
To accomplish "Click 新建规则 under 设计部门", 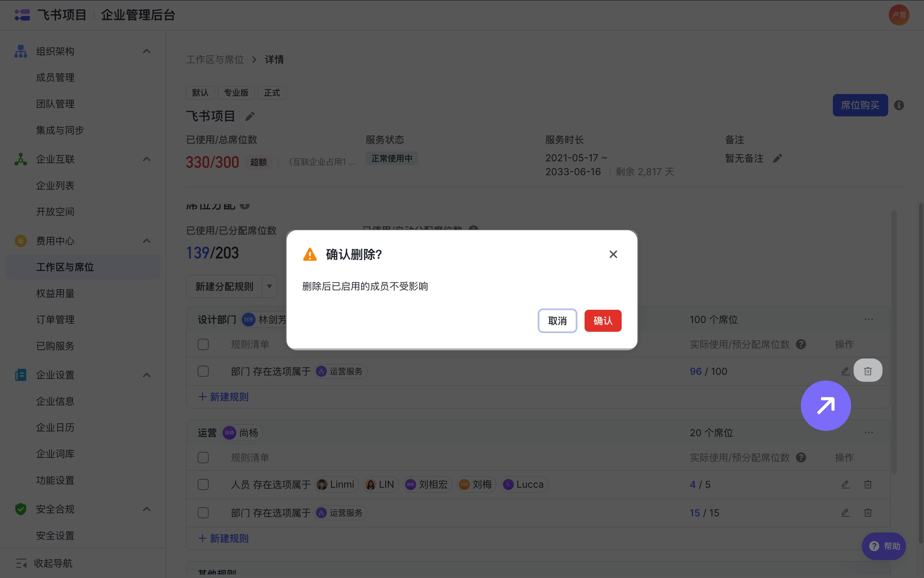I will [x=223, y=397].
